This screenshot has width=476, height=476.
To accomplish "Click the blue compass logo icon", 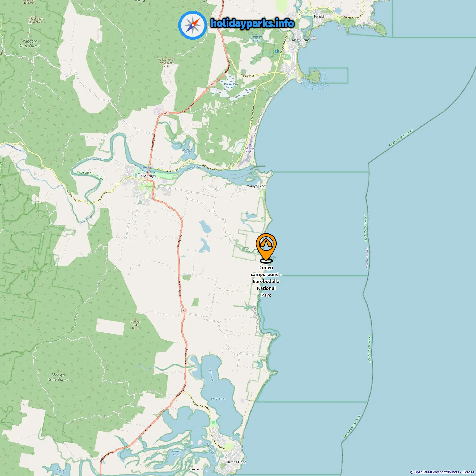I will (x=193, y=25).
